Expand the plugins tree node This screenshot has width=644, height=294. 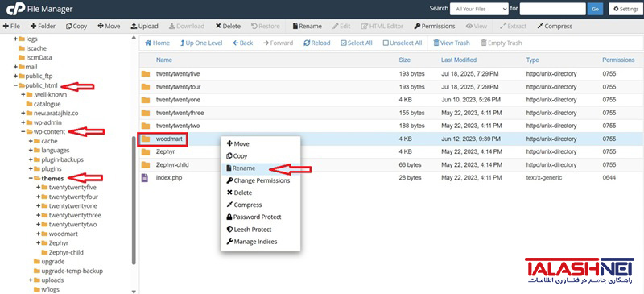point(31,168)
